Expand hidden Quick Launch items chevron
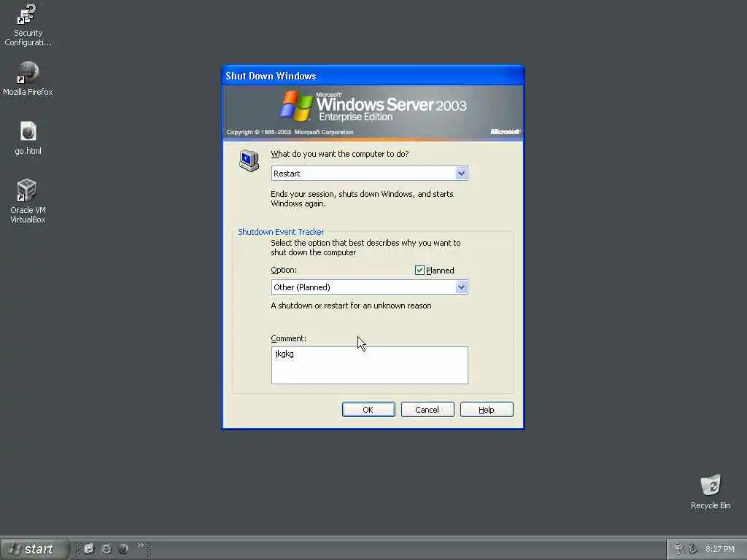 tap(141, 545)
